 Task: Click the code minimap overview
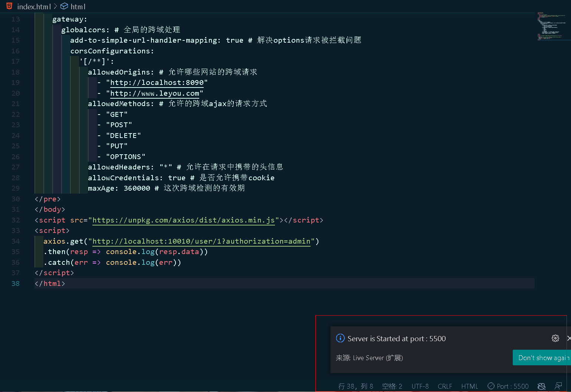(x=551, y=26)
